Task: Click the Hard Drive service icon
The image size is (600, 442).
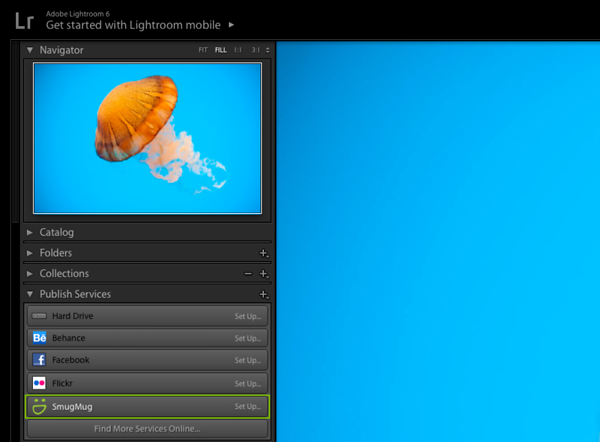Action: (40, 316)
